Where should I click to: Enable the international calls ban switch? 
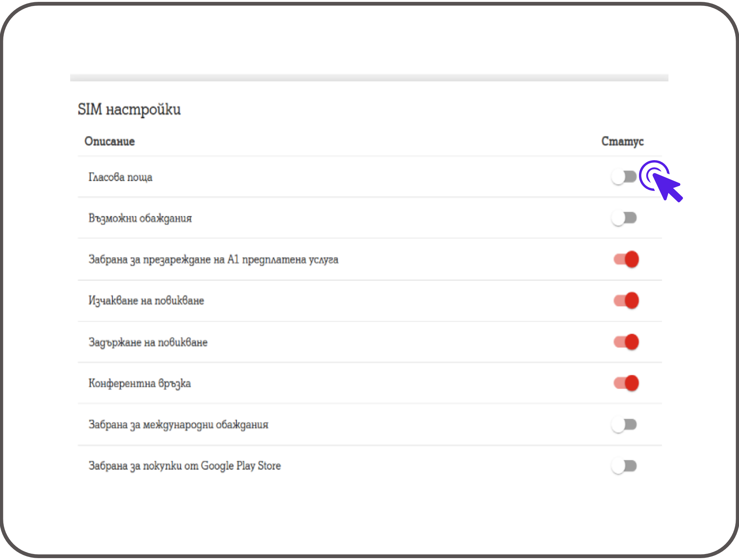tap(624, 425)
